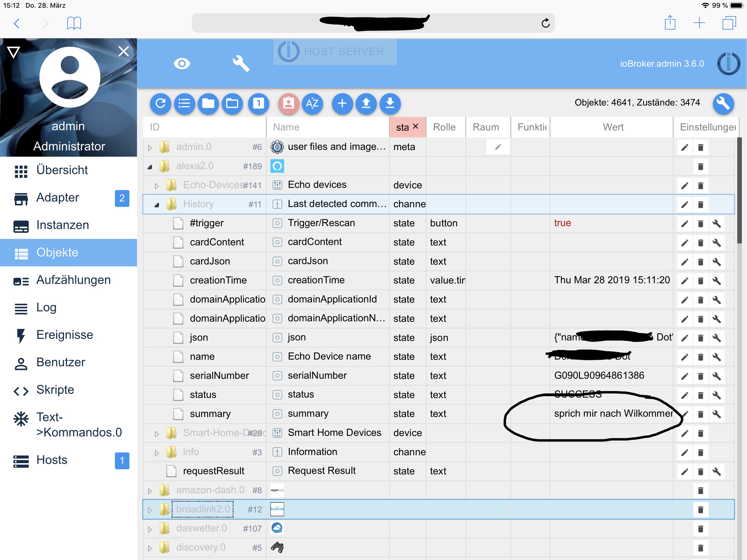Expand the broadlink2.0 tree node
This screenshot has width=747, height=560.
[x=150, y=510]
